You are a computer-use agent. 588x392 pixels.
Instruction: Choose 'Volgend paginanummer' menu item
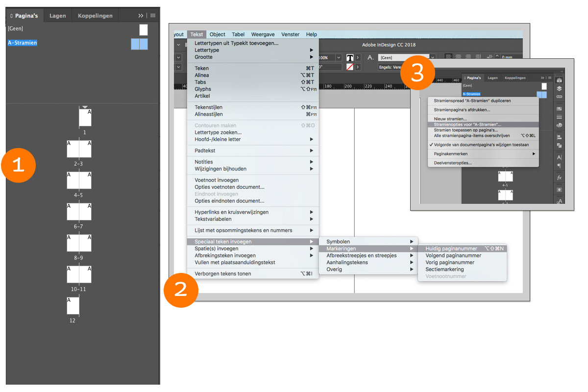click(462, 255)
